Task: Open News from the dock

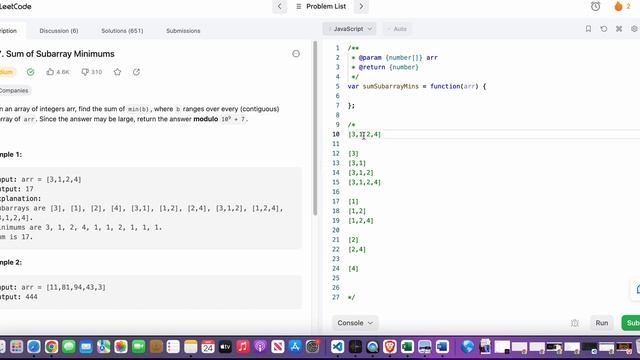Action: tap(278, 347)
